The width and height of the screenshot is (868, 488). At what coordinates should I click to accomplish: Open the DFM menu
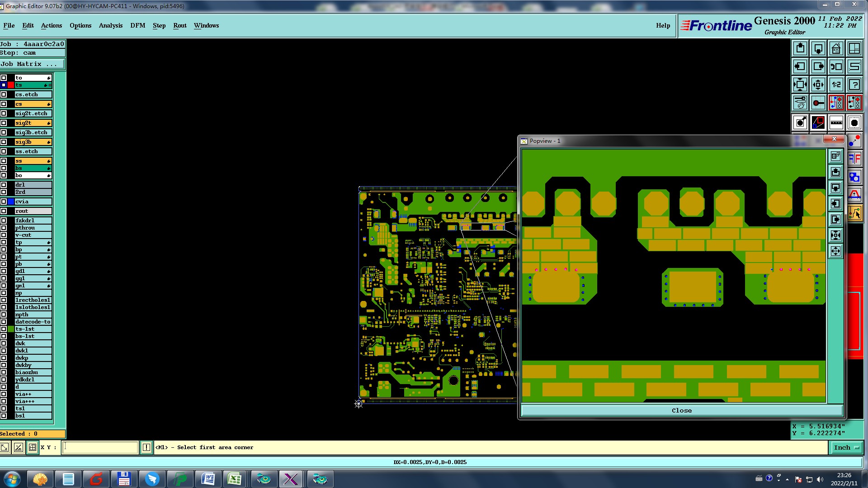point(138,25)
